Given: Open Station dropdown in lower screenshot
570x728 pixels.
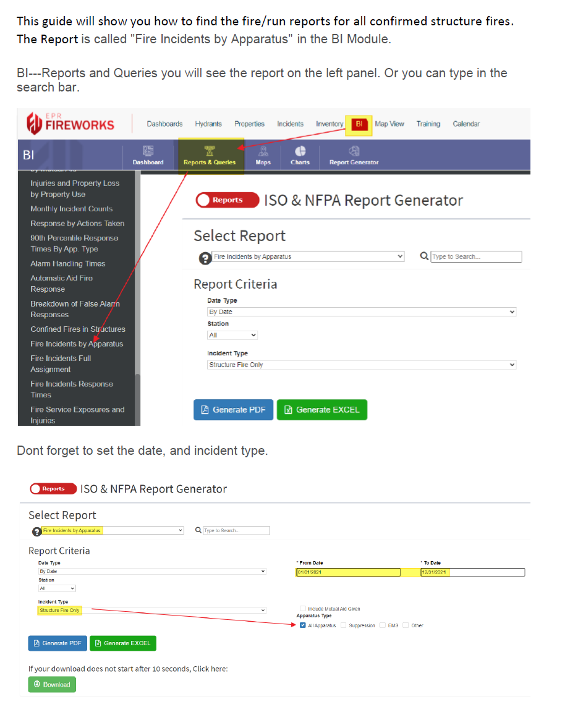Looking at the screenshot, I should coord(57,588).
